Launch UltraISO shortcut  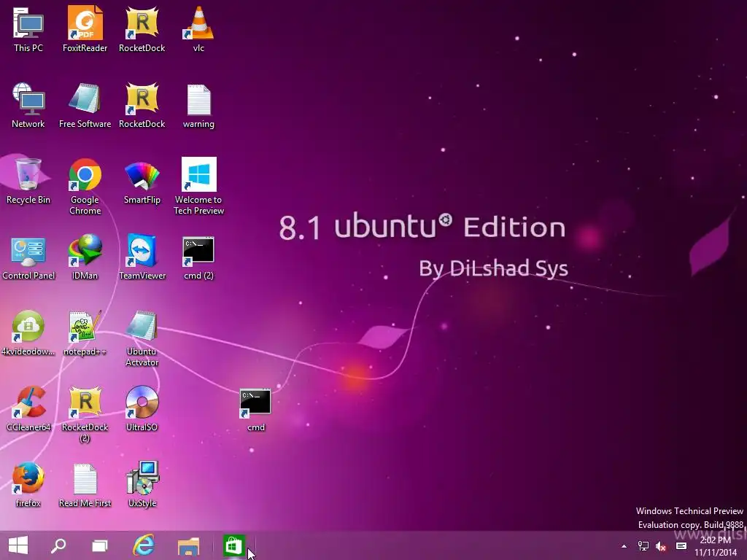(x=142, y=410)
